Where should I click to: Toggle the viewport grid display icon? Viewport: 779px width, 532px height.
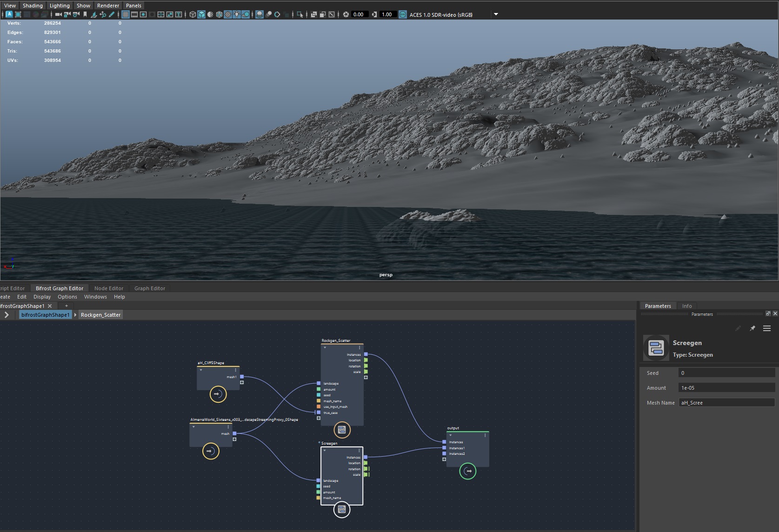(x=126, y=14)
